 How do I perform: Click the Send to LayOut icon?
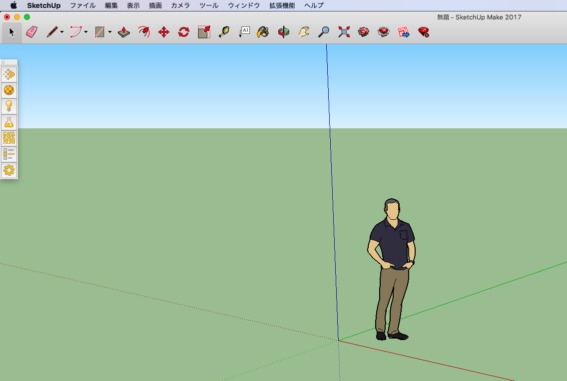pos(404,32)
